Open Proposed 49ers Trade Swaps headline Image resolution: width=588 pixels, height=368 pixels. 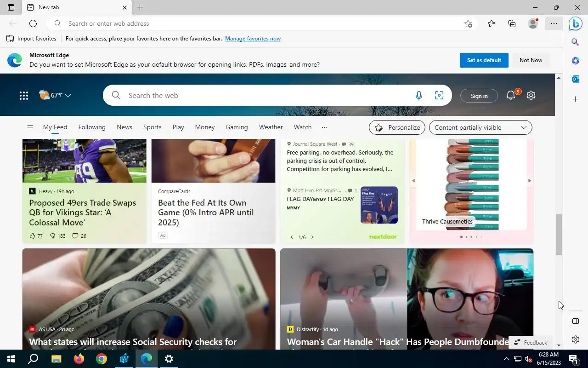83,213
